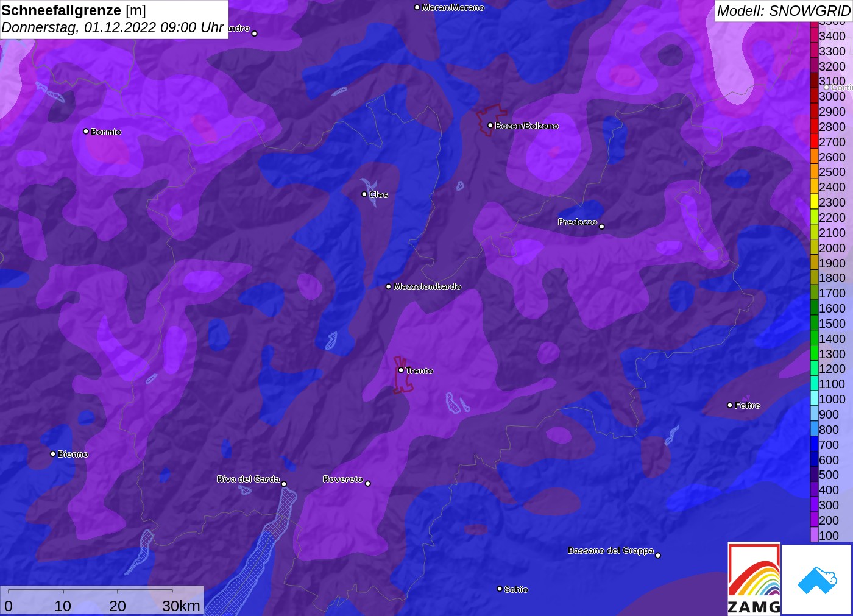The image size is (853, 616).
Task: Click the Feltre label text
Action: pyautogui.click(x=748, y=405)
